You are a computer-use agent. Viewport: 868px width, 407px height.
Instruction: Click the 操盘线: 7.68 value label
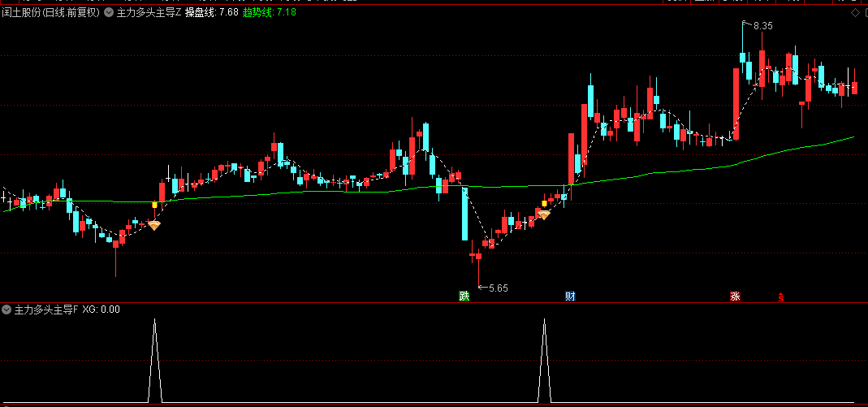click(211, 12)
